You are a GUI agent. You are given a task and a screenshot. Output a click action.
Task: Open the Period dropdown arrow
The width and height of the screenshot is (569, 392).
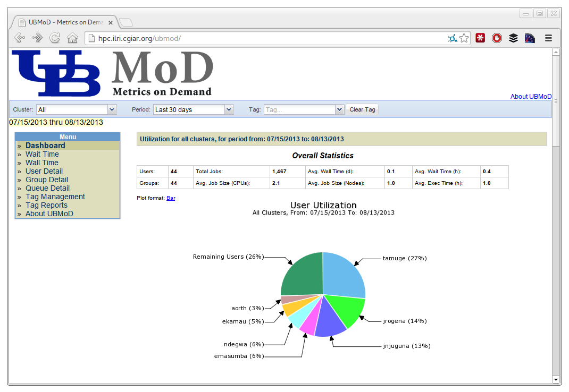(x=229, y=109)
